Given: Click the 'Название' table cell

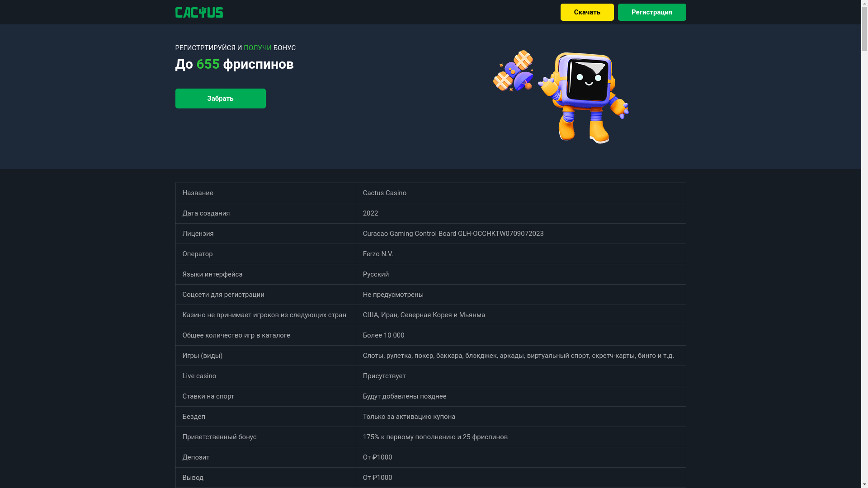Looking at the screenshot, I should tap(265, 193).
